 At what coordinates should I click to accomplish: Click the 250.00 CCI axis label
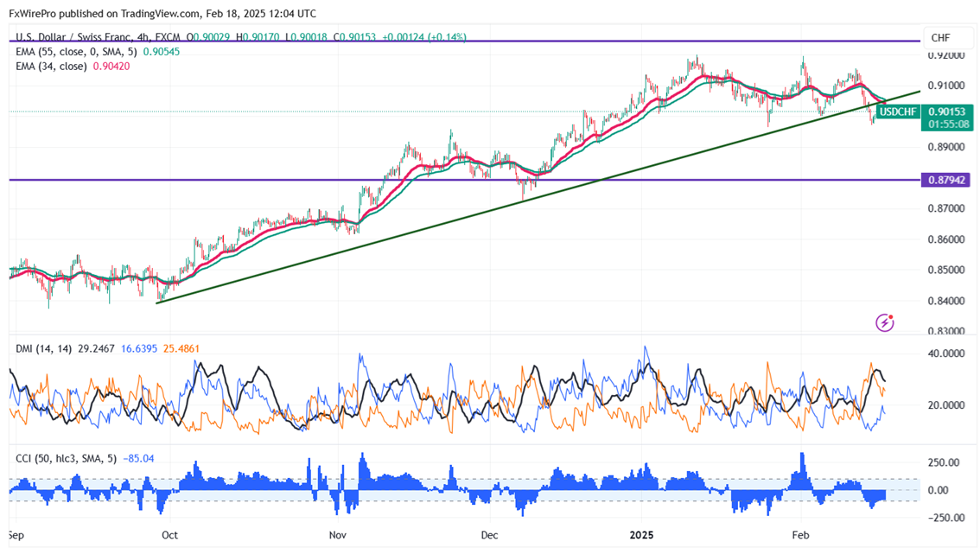coord(944,463)
